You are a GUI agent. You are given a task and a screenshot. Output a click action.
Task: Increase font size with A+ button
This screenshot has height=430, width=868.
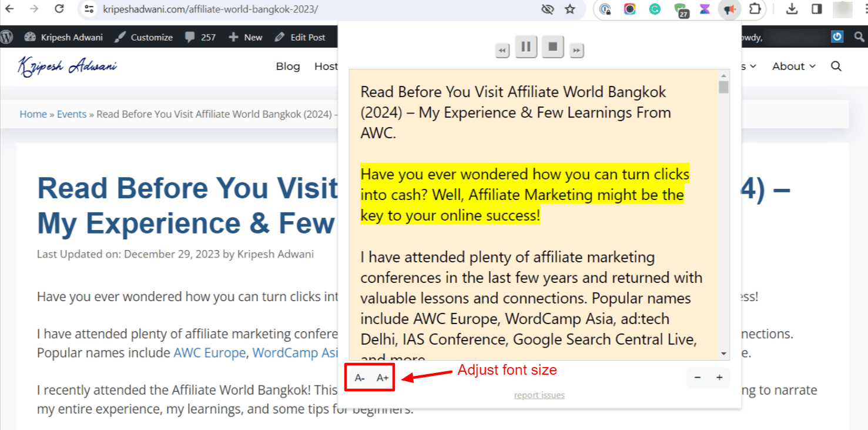click(383, 378)
